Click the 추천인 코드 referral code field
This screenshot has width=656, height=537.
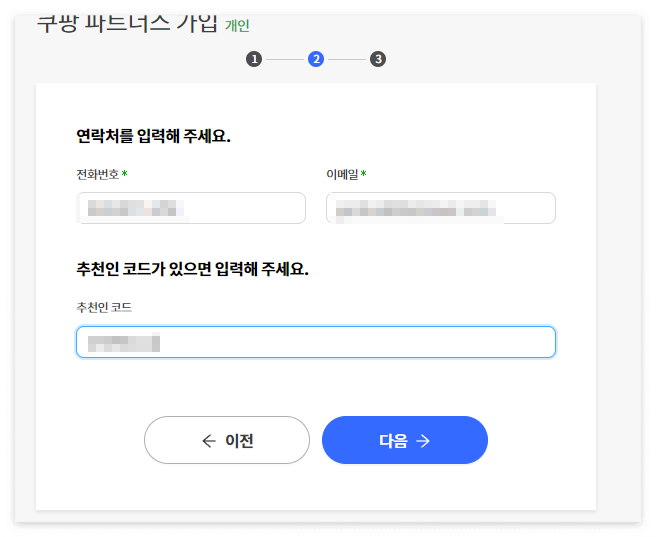pos(316,342)
